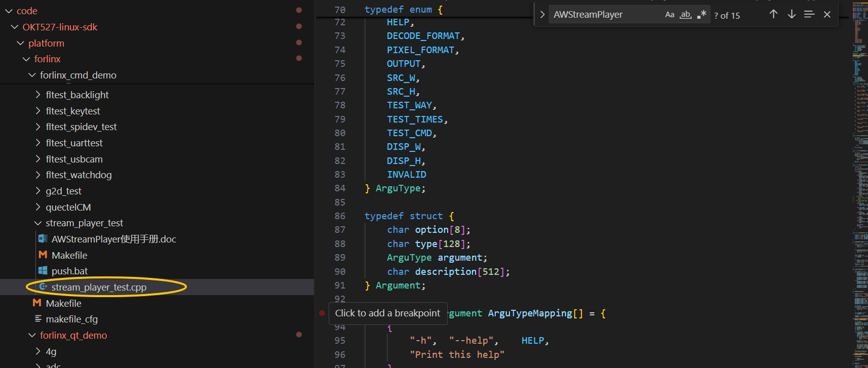Collapse the OKT527-linux-sdk folder
Viewport: 868px width, 368px height.
[x=15, y=27]
